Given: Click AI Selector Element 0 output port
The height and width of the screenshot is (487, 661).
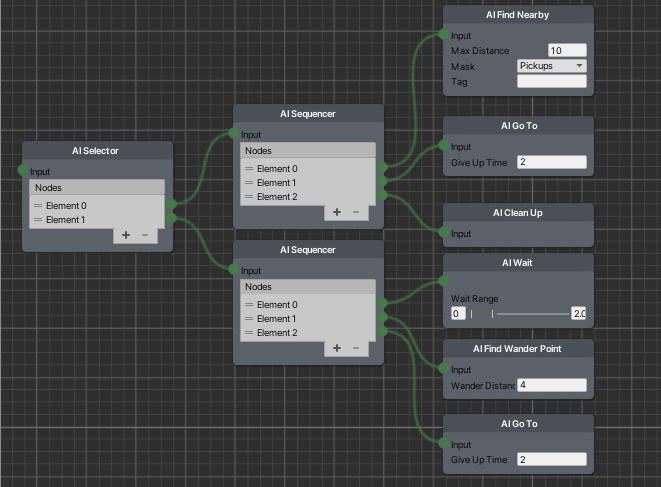Looking at the screenshot, I should 171,204.
